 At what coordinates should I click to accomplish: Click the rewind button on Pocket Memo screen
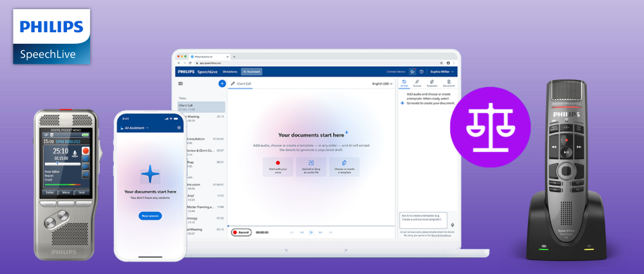(x=86, y=175)
